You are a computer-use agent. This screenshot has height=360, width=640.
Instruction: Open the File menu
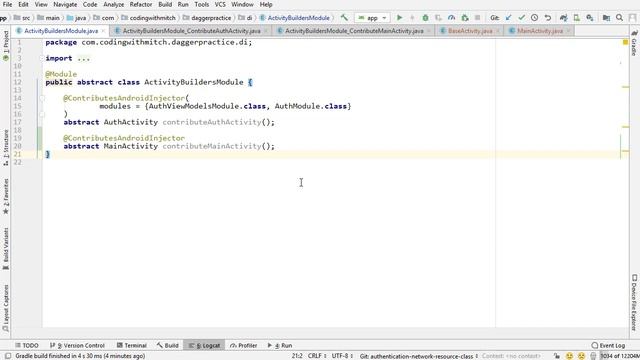pos(7,4)
